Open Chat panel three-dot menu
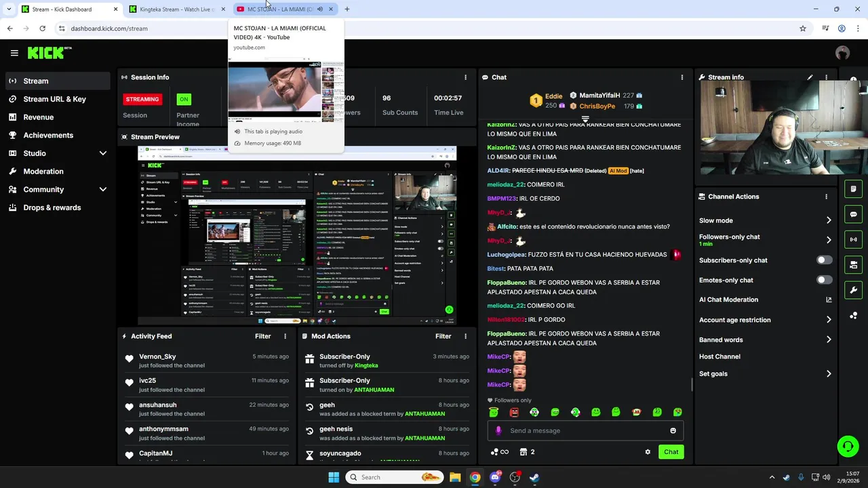 coord(682,77)
